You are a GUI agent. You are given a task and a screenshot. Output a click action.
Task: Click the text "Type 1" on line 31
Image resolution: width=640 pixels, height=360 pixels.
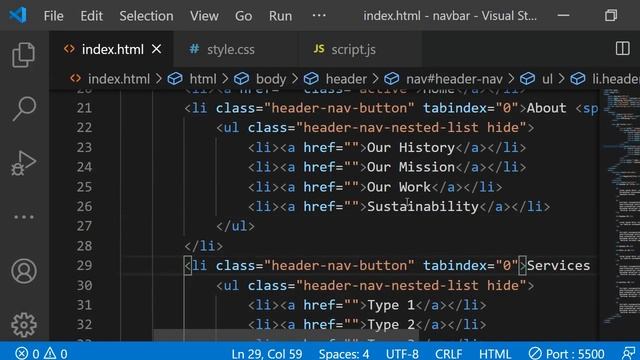coord(391,305)
